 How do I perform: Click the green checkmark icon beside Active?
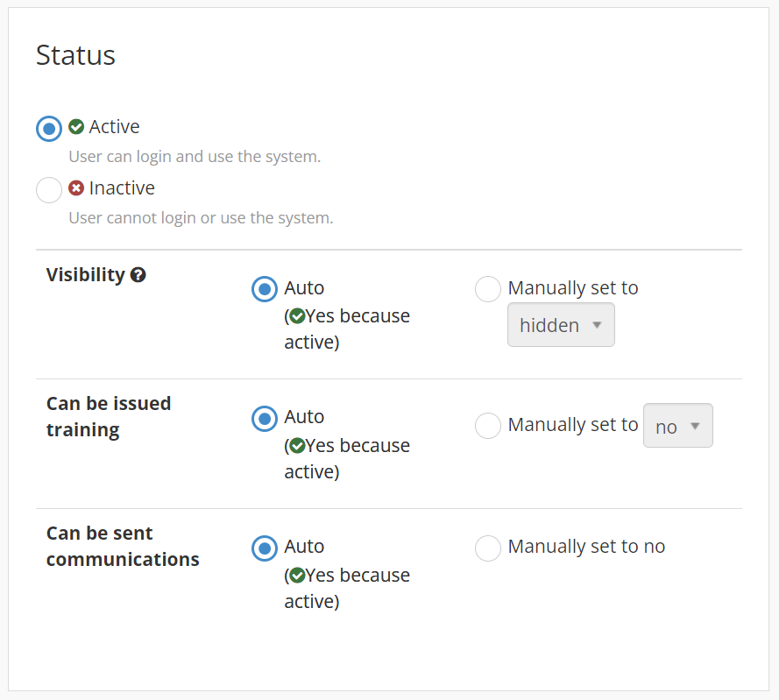[x=76, y=127]
